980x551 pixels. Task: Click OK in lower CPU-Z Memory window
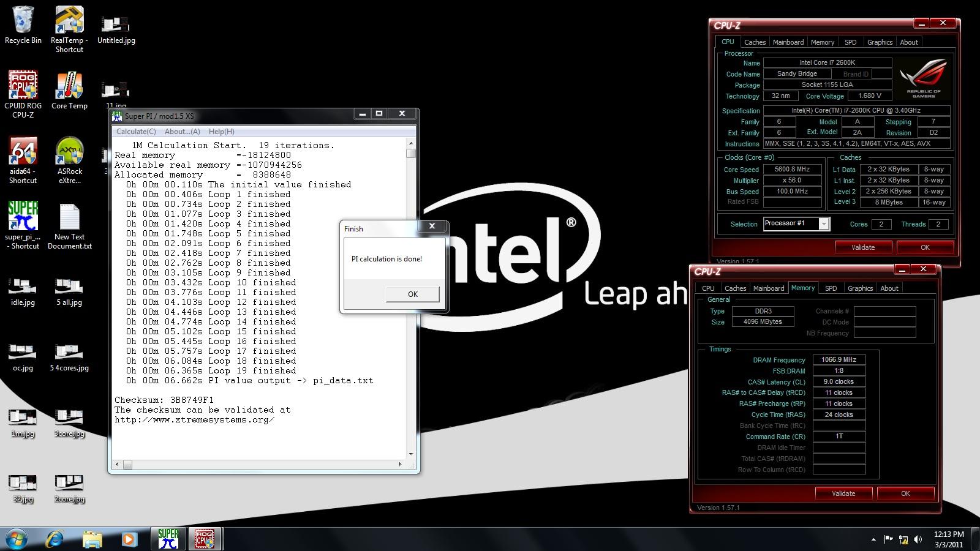pyautogui.click(x=905, y=493)
